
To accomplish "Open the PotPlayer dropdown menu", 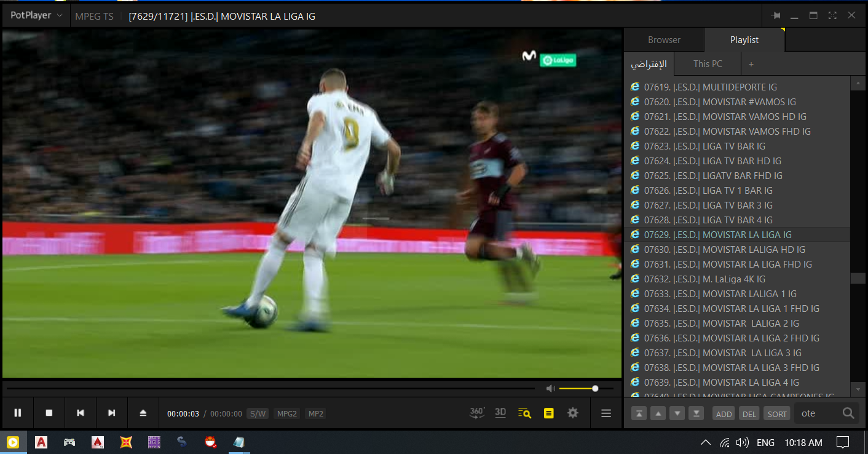I will pyautogui.click(x=37, y=16).
